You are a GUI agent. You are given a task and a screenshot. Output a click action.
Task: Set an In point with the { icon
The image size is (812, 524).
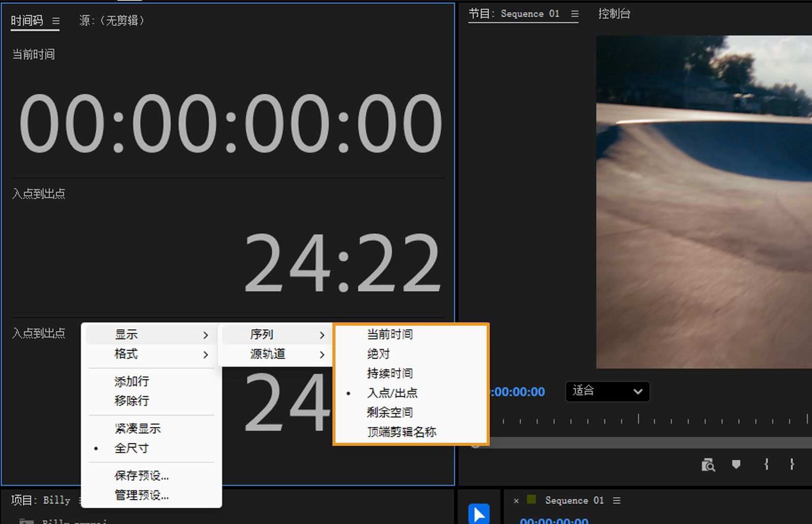point(766,465)
